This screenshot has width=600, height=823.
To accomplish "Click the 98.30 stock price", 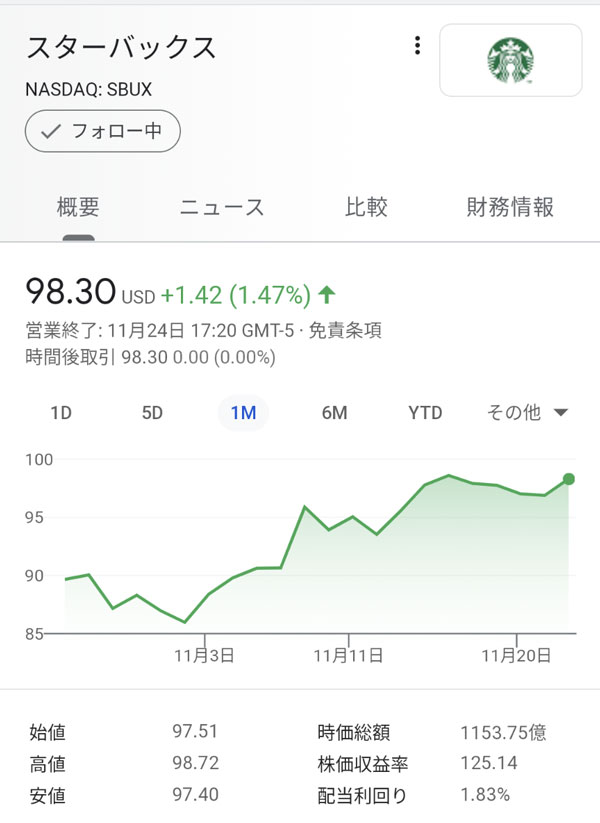I will (x=70, y=293).
